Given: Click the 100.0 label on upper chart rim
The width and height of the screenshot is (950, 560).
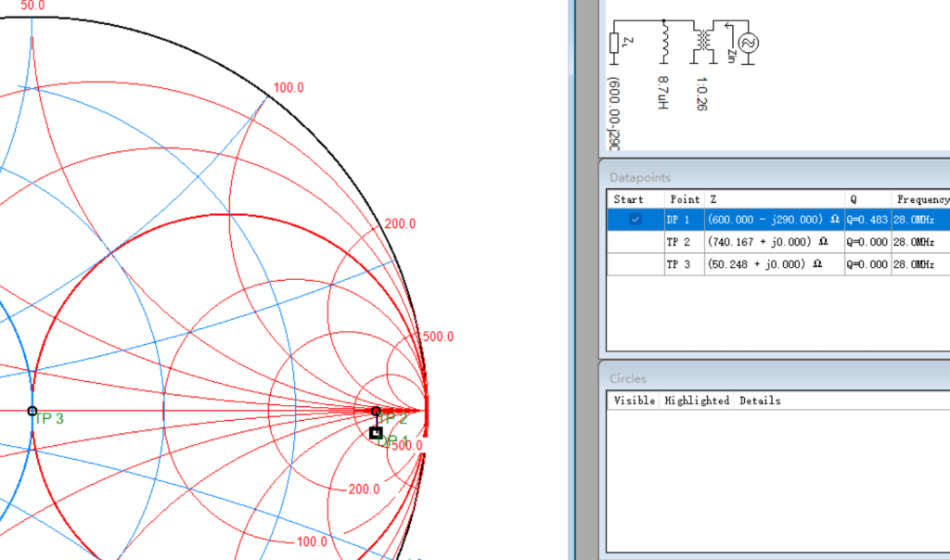Looking at the screenshot, I should pyautogui.click(x=289, y=88).
